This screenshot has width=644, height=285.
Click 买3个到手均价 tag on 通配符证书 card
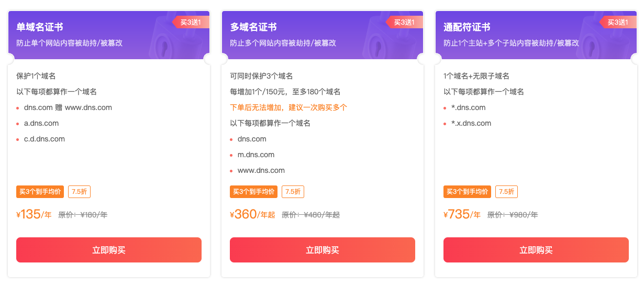pos(468,192)
